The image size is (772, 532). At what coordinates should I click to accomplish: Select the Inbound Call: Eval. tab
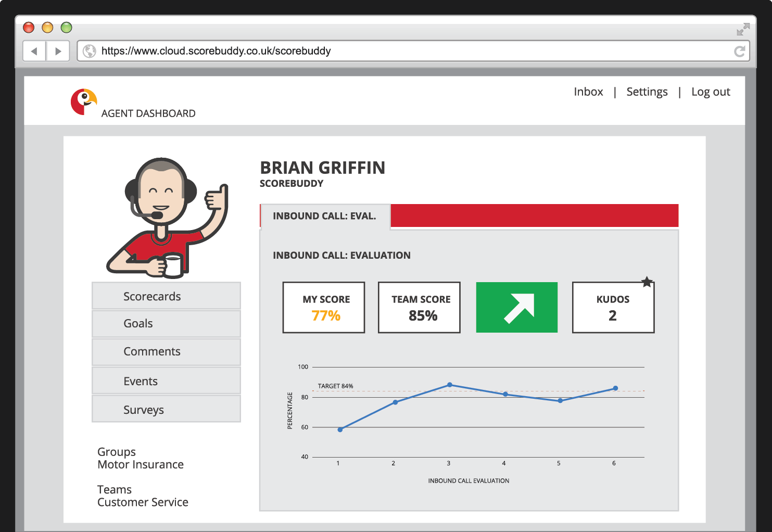(324, 216)
